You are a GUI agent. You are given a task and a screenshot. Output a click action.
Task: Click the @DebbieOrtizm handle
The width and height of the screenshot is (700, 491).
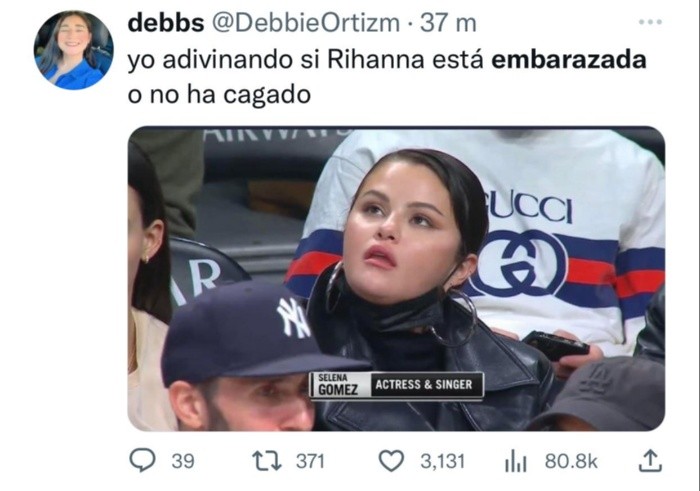[x=305, y=23]
